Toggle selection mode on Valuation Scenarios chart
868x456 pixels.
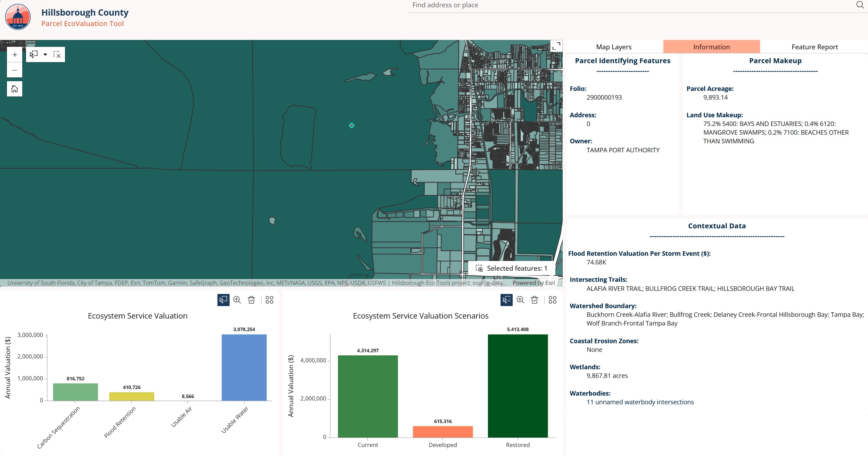click(506, 300)
